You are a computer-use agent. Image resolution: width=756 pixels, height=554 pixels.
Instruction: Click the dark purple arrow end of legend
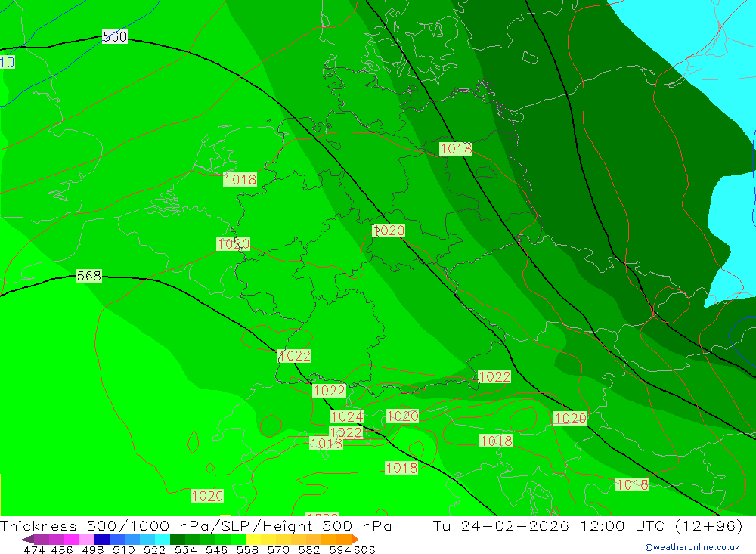click(x=27, y=539)
